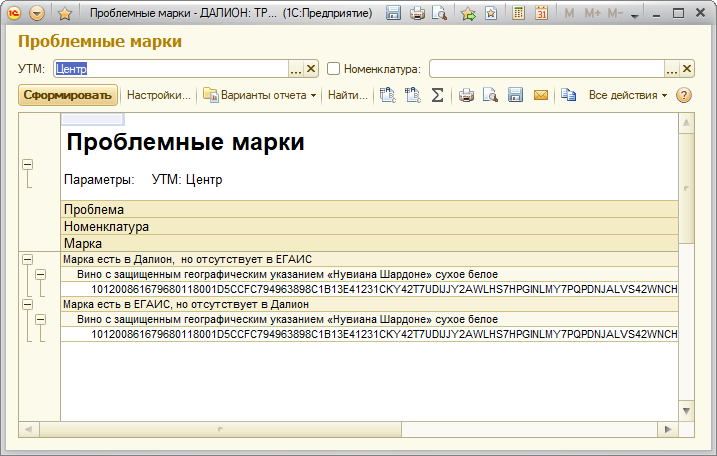Image resolution: width=717 pixels, height=456 pixels.
Task: Click the Сформировать button
Action: (68, 95)
